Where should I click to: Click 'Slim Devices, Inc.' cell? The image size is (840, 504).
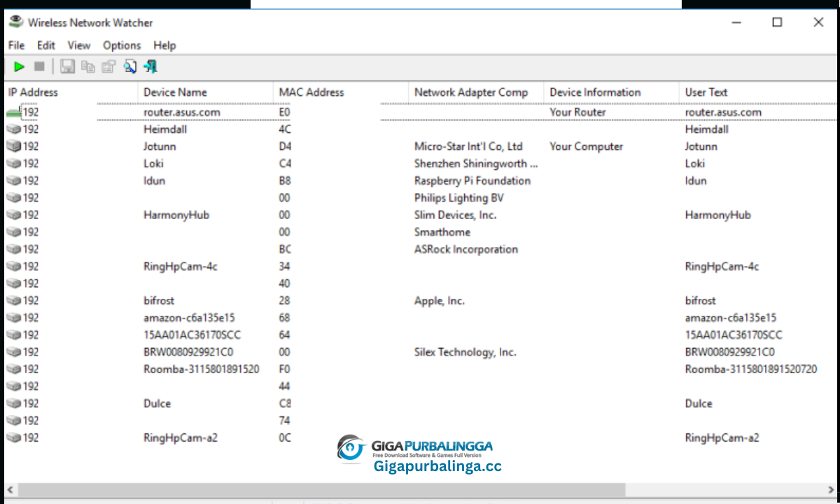pyautogui.click(x=455, y=215)
